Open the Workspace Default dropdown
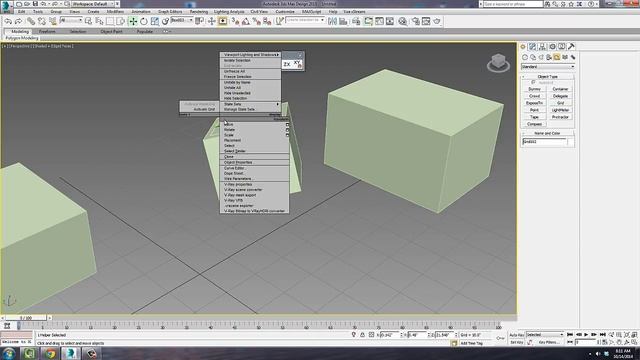Viewport: 640px width, 360px height. (x=93, y=4)
